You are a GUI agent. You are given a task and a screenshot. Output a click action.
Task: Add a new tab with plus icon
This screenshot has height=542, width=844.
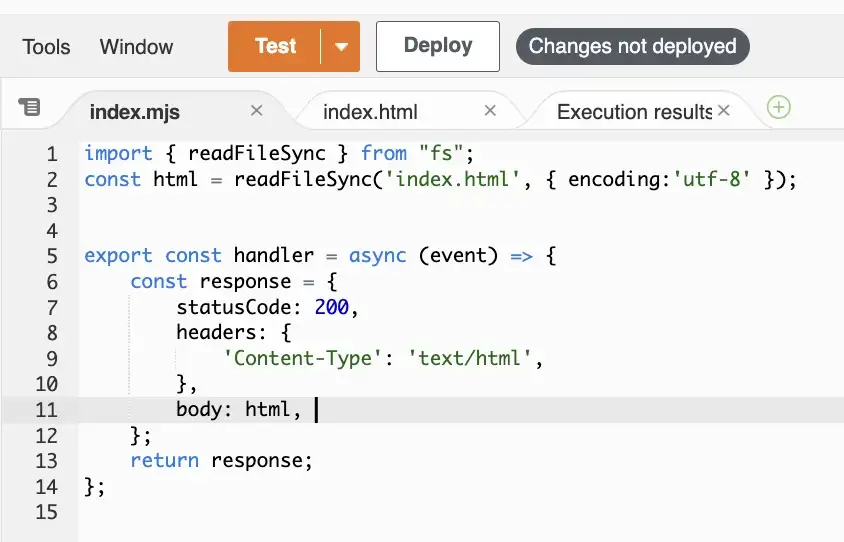778,107
